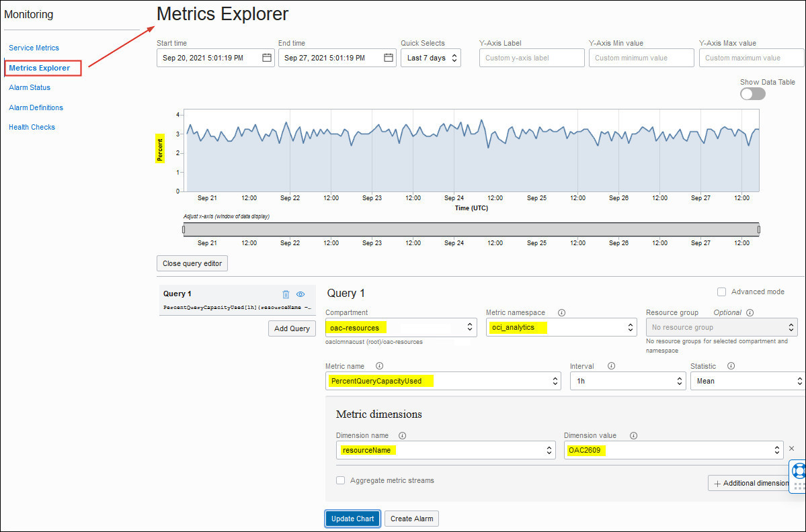Viewport: 806px width, 532px height.
Task: Check Aggregate metric streams
Action: (341, 480)
